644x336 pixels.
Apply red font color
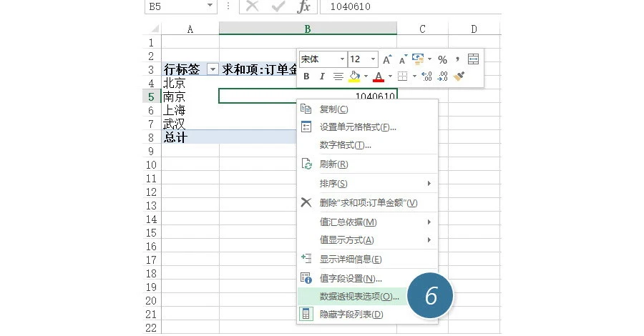click(x=379, y=76)
